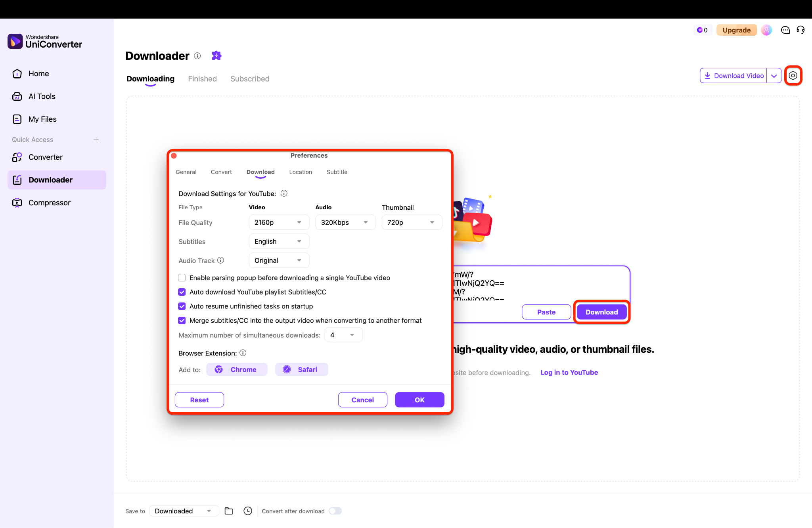
Task: Switch to Subtitle preferences tab
Action: (x=337, y=172)
